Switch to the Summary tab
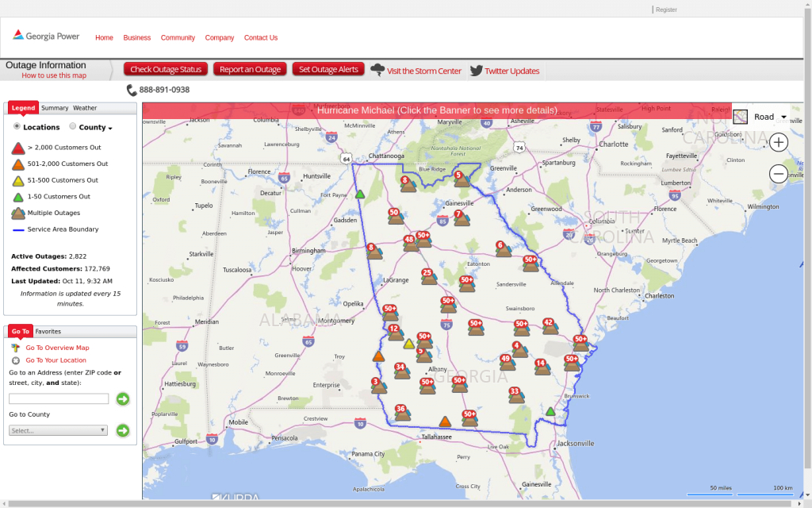The height and width of the screenshot is (508, 812). (x=55, y=108)
